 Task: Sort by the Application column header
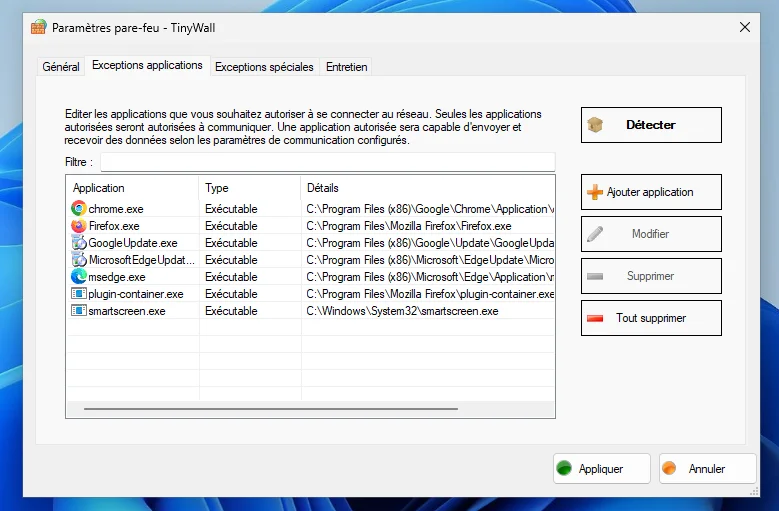point(132,188)
